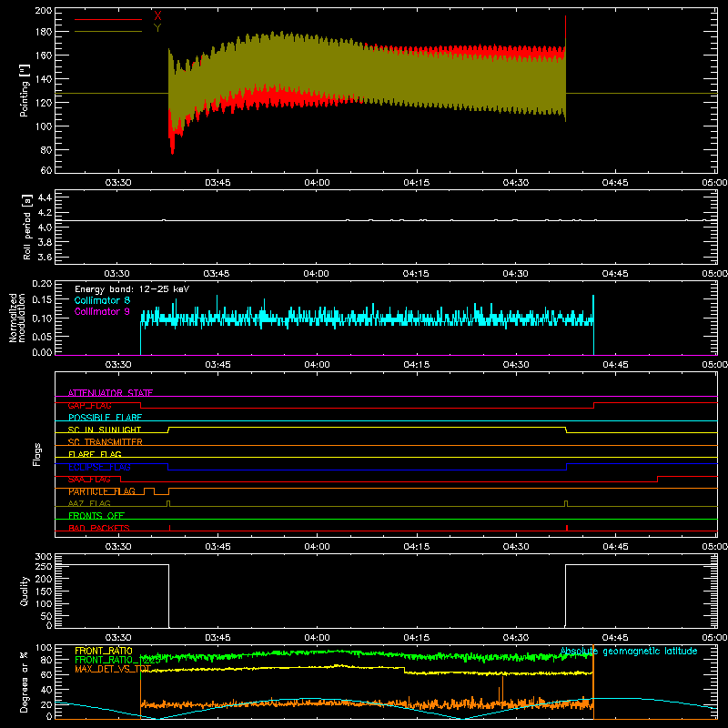Click the SAA_FLAG label
This screenshot has width=728, height=728.
(89, 480)
